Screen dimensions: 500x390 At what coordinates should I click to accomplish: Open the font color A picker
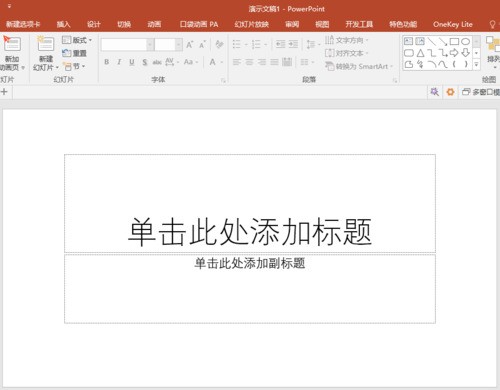(x=212, y=62)
